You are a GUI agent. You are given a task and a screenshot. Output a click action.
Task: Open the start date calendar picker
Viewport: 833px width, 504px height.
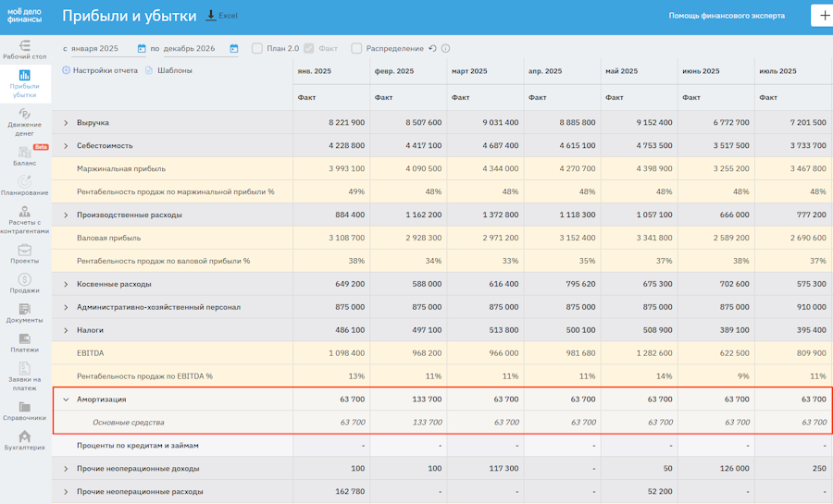[x=142, y=48]
